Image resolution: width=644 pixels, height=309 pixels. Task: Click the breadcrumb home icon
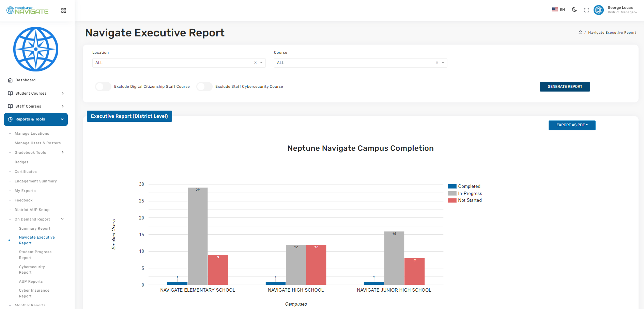580,32
